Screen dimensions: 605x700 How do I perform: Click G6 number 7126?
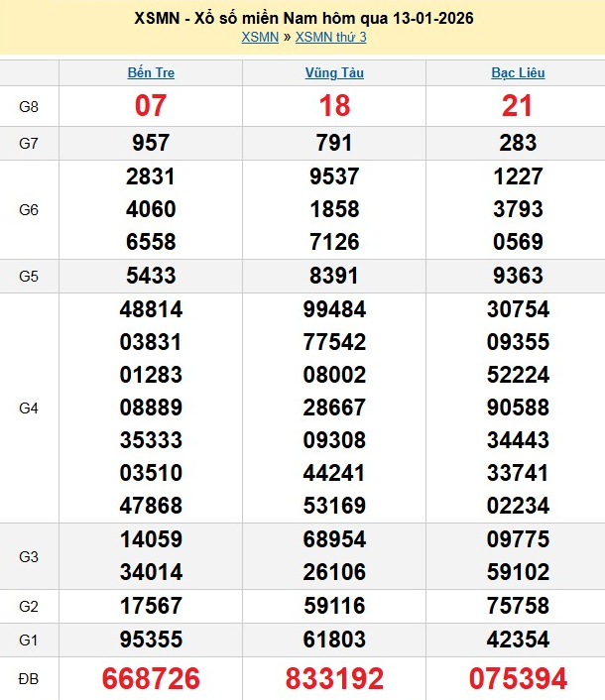(334, 242)
